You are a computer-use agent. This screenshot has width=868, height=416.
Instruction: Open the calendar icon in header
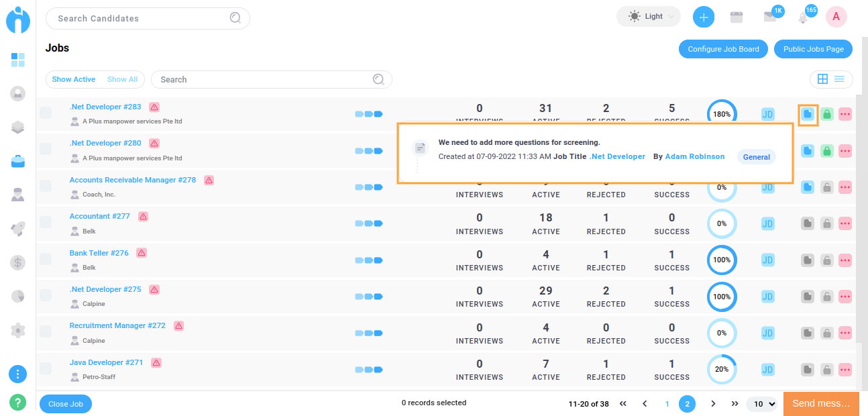[x=737, y=17]
